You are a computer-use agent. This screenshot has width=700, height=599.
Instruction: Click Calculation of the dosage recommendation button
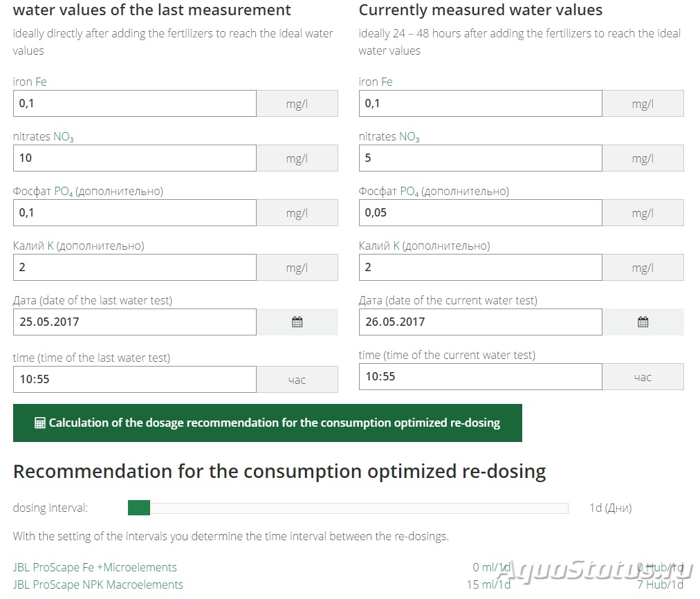click(x=268, y=423)
